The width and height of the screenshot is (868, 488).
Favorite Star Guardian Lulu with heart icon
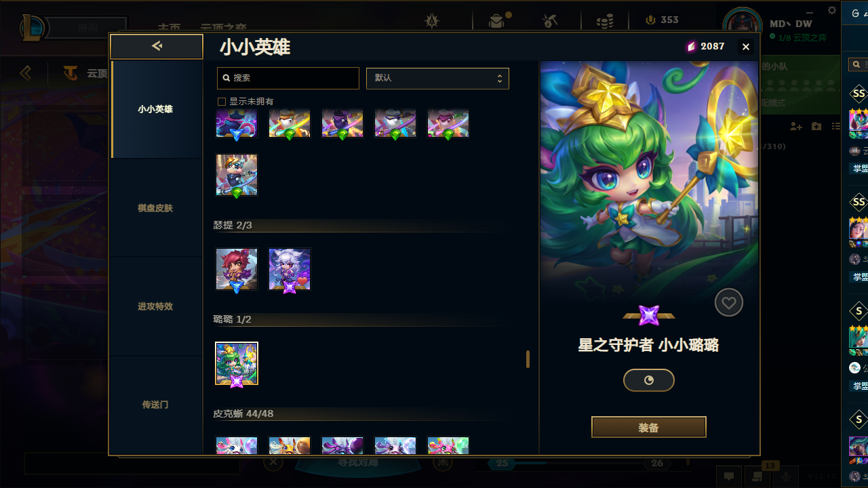(x=729, y=303)
